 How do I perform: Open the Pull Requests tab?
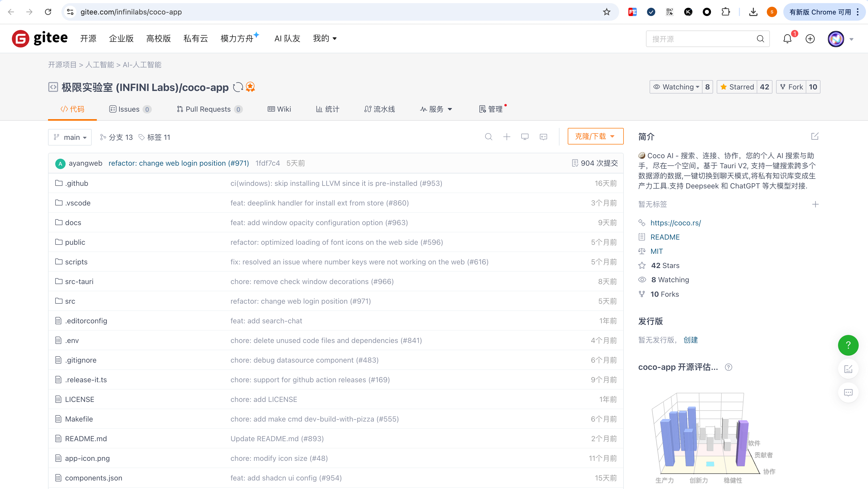[x=209, y=109]
